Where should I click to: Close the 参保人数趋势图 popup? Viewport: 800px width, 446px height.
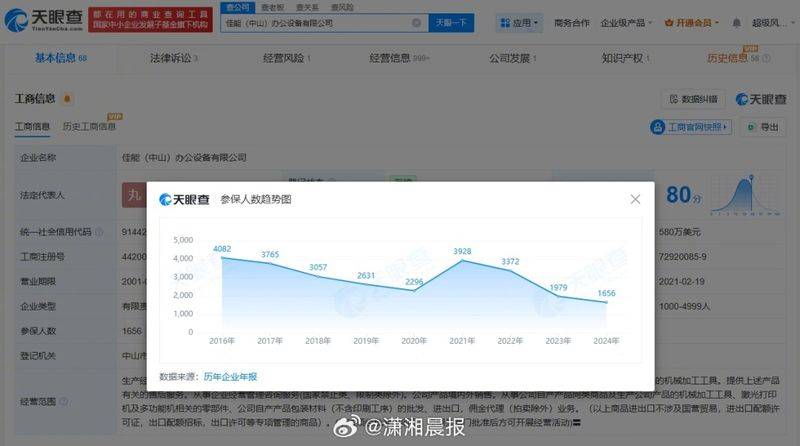click(635, 199)
